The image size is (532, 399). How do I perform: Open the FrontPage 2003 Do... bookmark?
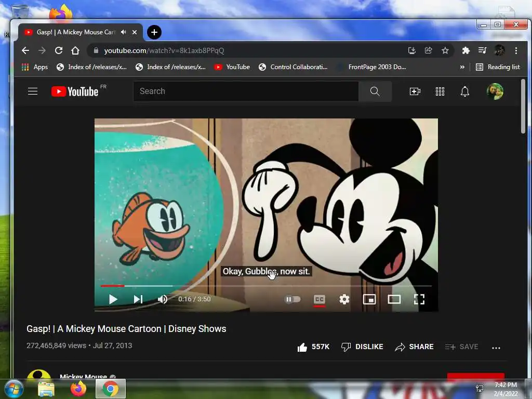372,67
